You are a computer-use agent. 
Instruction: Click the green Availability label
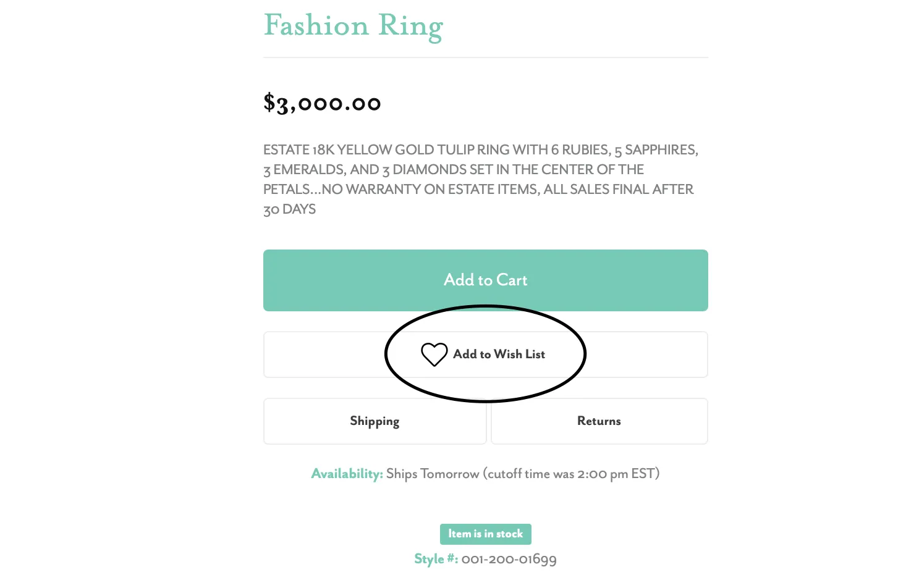click(347, 474)
